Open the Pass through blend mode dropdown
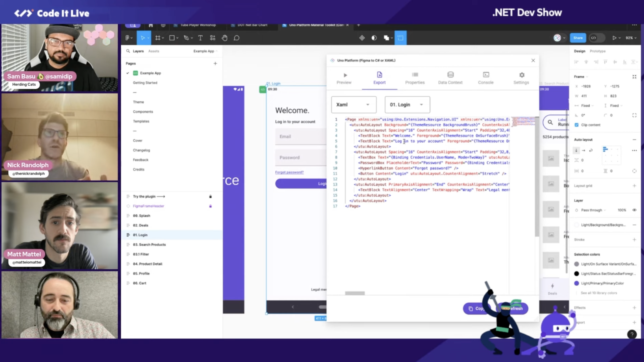This screenshot has height=362, width=644. click(x=593, y=210)
